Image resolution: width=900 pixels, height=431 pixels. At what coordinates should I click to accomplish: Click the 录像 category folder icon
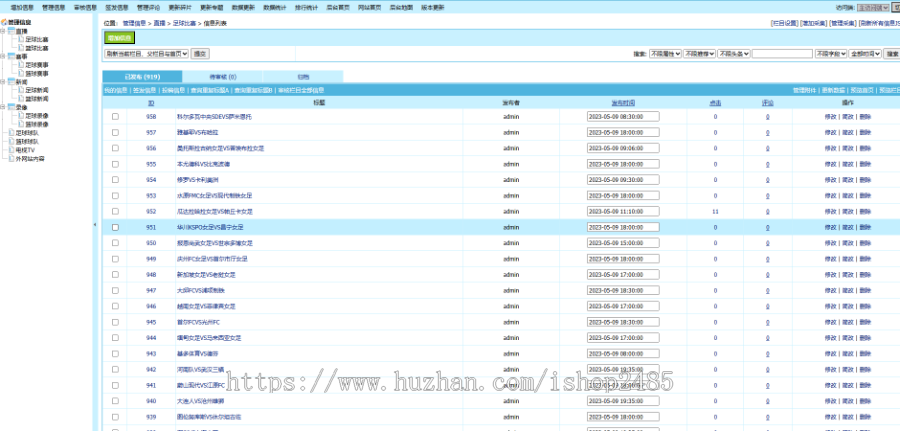point(11,107)
